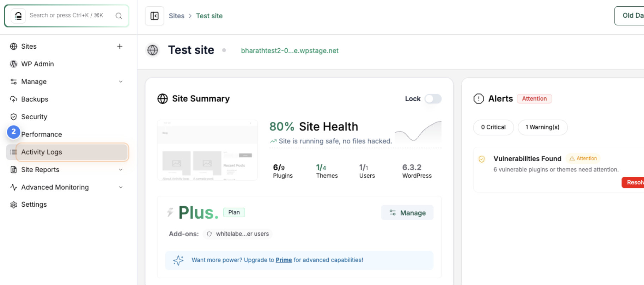The width and height of the screenshot is (644, 285).
Task: Click the 1/4 Themes stat
Action: 327,171
